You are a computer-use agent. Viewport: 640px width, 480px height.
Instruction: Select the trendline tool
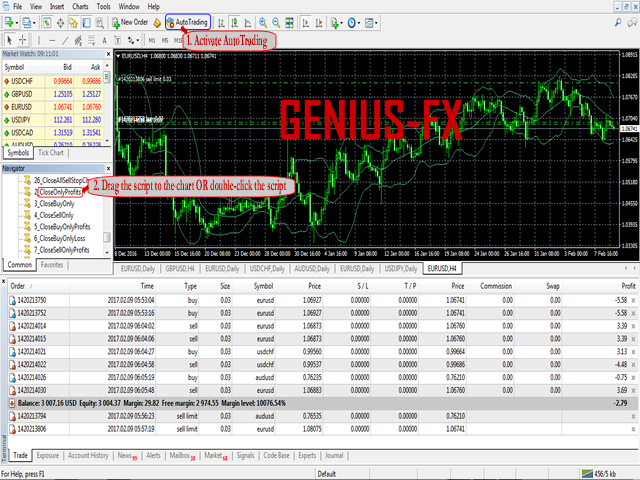click(x=65, y=40)
